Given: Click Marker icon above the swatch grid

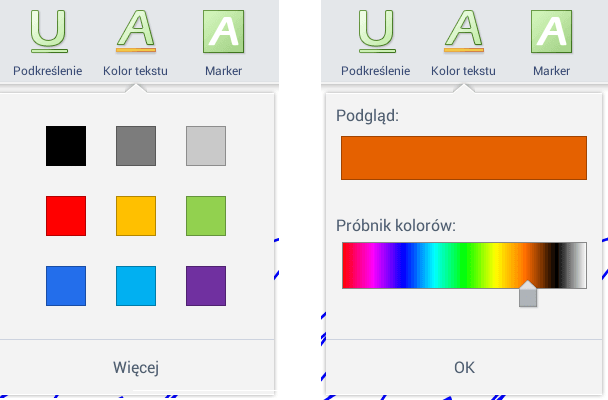Looking at the screenshot, I should (x=223, y=31).
